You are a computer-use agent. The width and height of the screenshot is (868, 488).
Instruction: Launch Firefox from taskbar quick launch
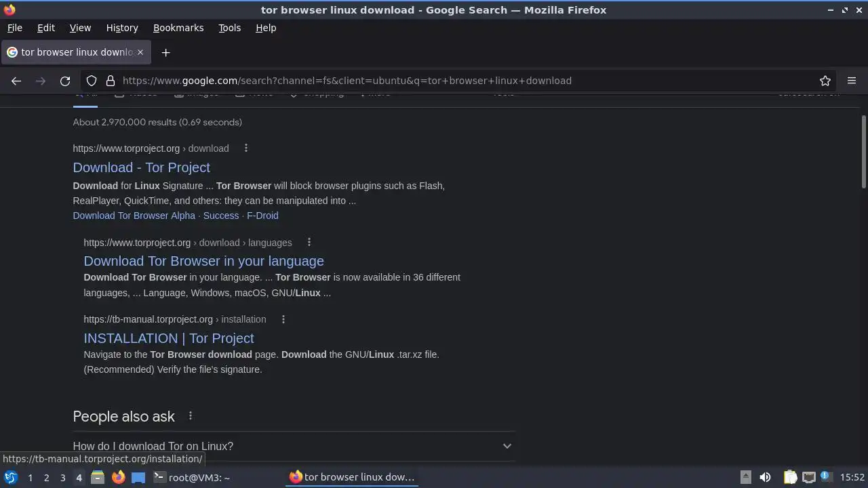tap(118, 477)
